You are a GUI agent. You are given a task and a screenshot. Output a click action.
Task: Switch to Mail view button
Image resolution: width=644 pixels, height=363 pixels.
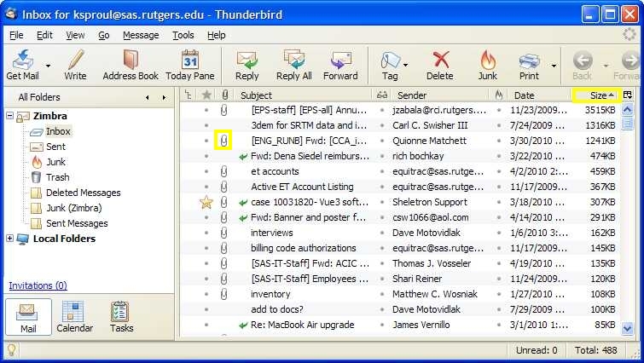[x=28, y=317]
